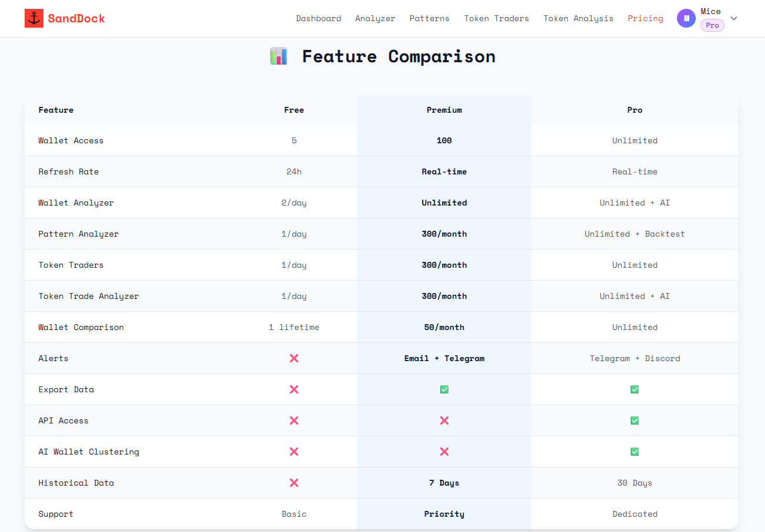Click the Feature Comparison heading
This screenshot has height=532, width=765.
(x=399, y=56)
